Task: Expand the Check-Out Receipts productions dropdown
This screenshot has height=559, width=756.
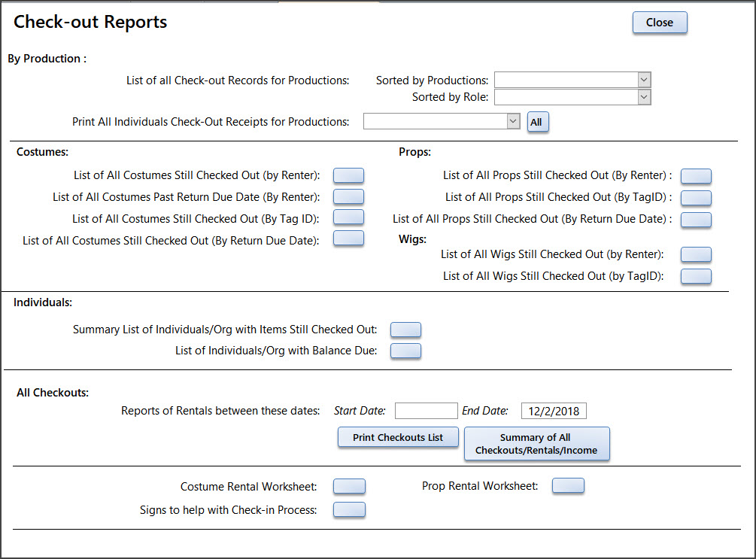Action: [x=514, y=121]
